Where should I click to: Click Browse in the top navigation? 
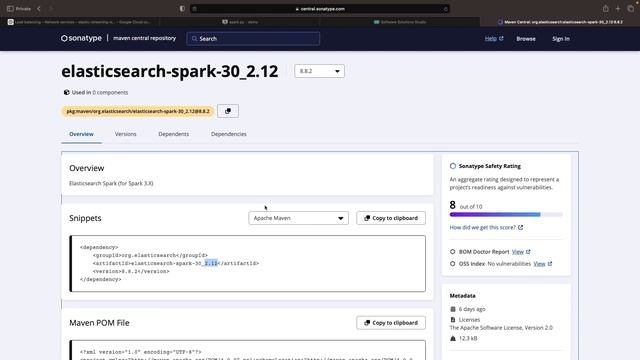coord(526,39)
